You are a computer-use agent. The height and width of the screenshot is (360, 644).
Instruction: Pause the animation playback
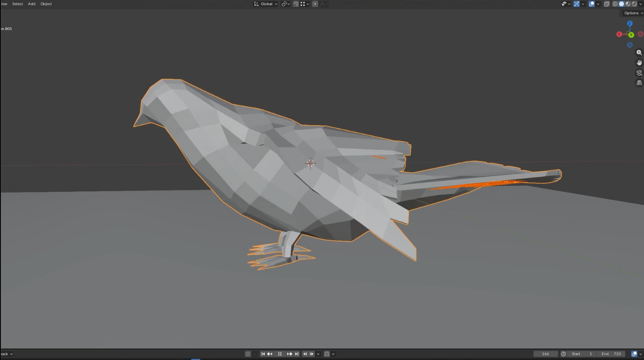point(280,354)
